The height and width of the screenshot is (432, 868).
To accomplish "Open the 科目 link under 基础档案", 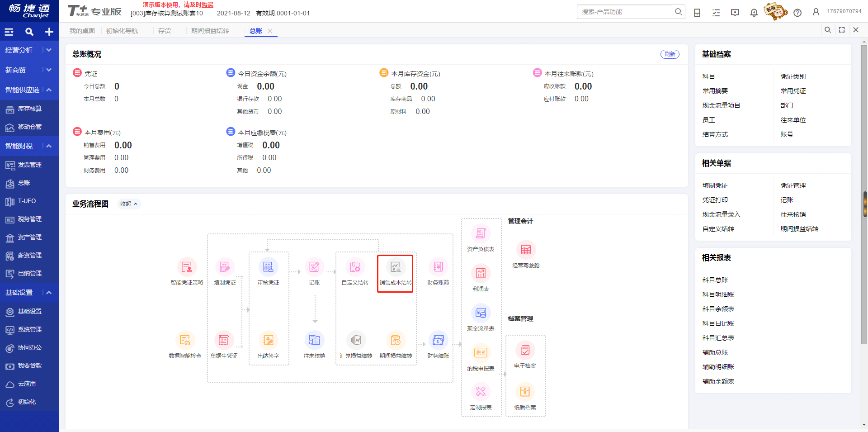I will coord(709,76).
